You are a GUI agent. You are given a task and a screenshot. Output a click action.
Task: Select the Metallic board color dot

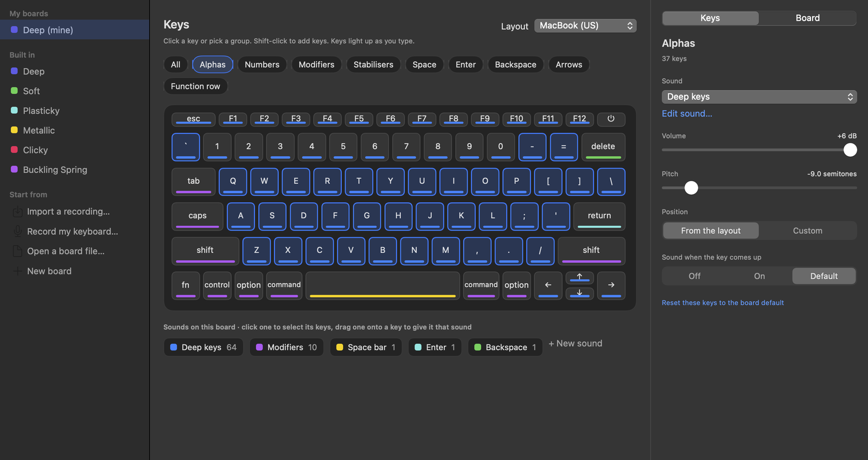[x=15, y=130]
